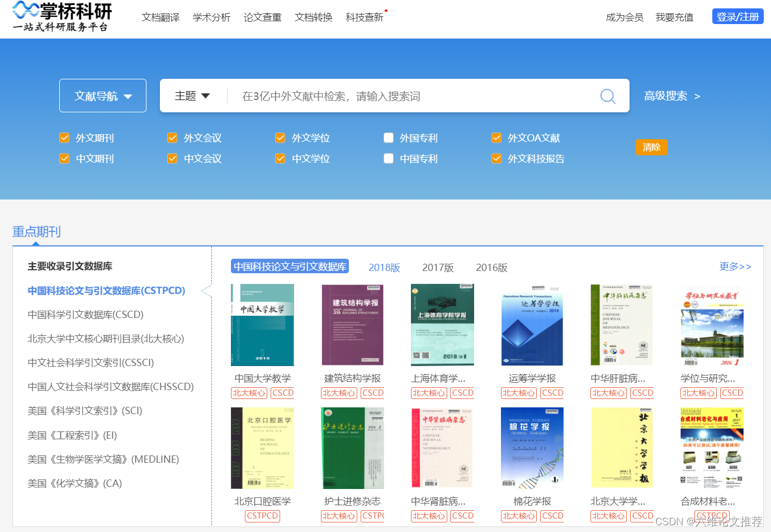Select 中文社会科学引文索引(CSSCI)
The image size is (771, 532).
pos(91,363)
